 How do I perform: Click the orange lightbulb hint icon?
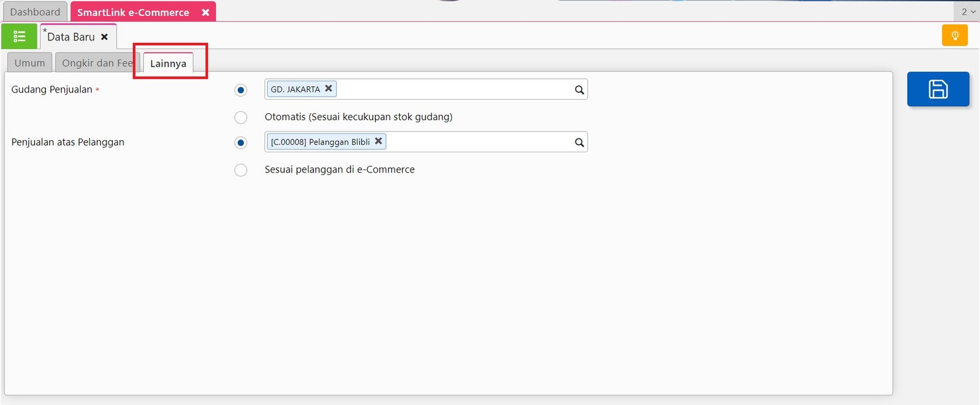click(x=954, y=35)
